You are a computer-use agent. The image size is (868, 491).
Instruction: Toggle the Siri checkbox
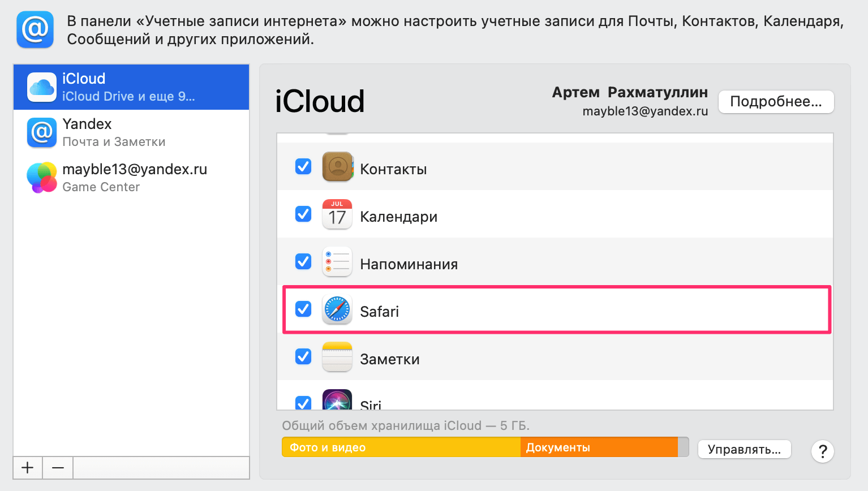(x=303, y=403)
